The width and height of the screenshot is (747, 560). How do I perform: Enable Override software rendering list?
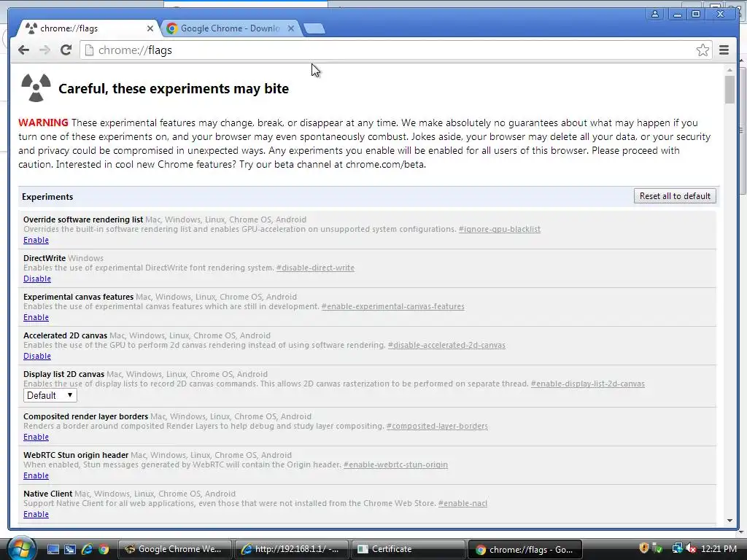coord(36,241)
